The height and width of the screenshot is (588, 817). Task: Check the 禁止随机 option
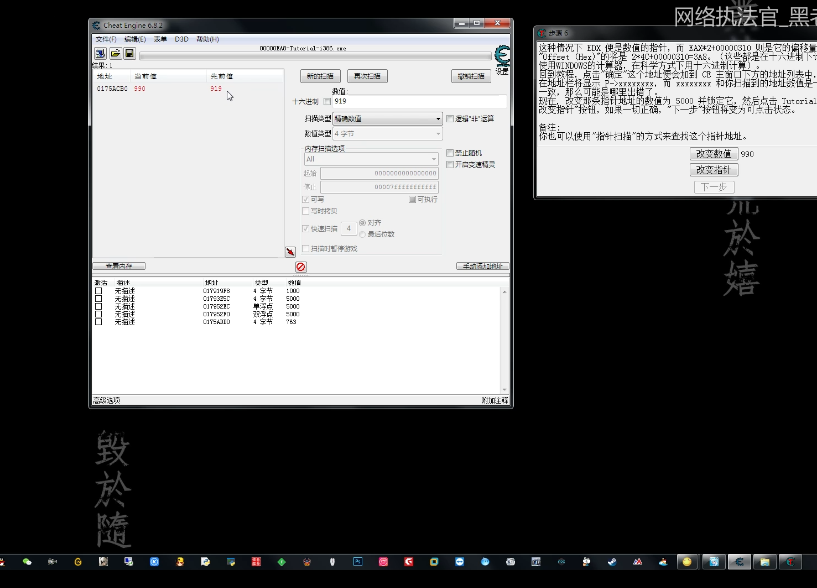click(x=450, y=153)
